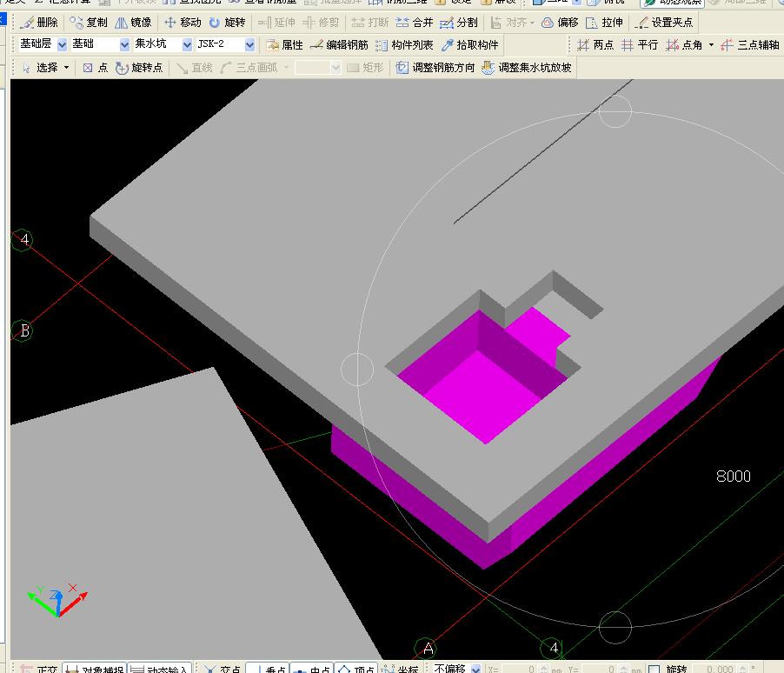Enable the 旋转 checkbox in status bar
Screen dimensions: 784x673
click(654, 669)
